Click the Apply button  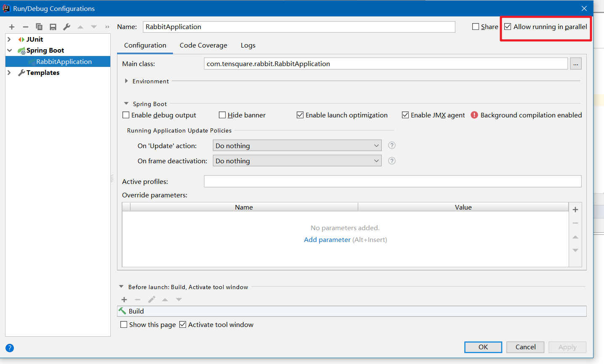click(x=567, y=347)
